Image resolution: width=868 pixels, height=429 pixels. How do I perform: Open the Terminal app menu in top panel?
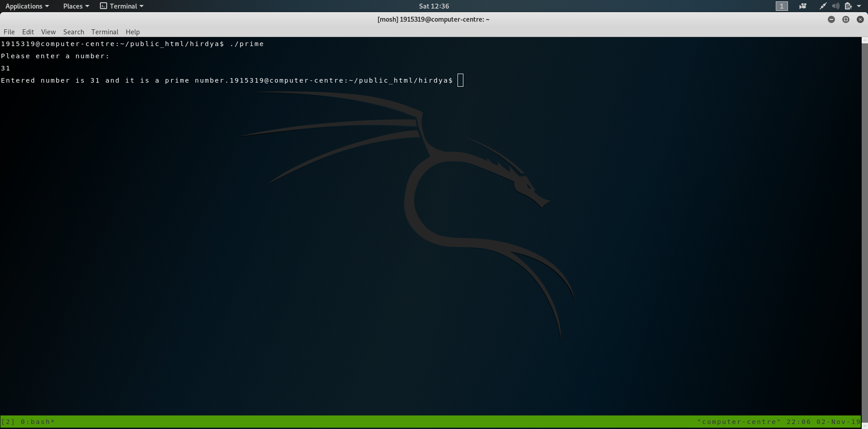tap(122, 6)
